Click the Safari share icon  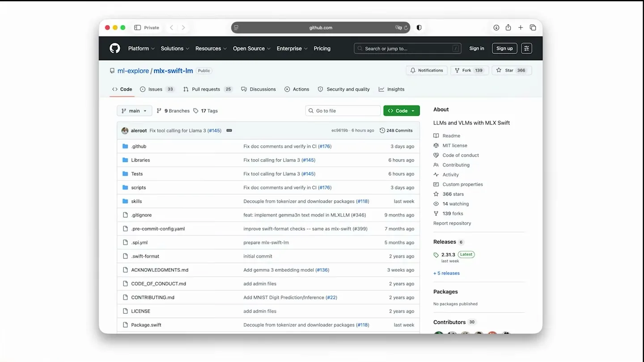(x=508, y=28)
